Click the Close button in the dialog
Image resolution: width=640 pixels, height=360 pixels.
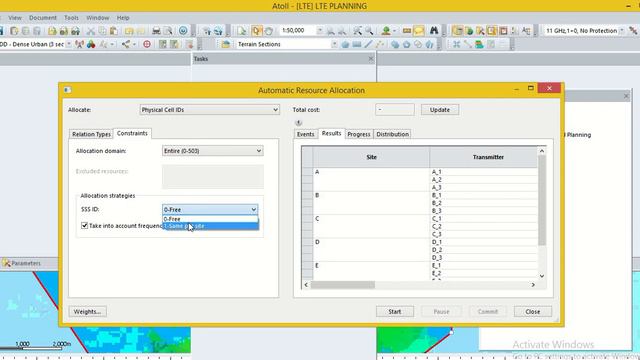click(x=533, y=311)
